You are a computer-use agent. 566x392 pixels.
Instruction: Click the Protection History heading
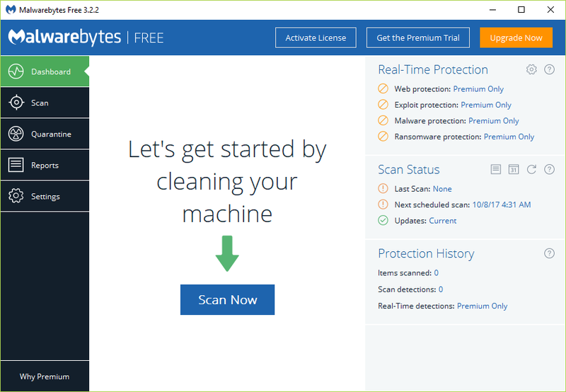[x=426, y=253]
